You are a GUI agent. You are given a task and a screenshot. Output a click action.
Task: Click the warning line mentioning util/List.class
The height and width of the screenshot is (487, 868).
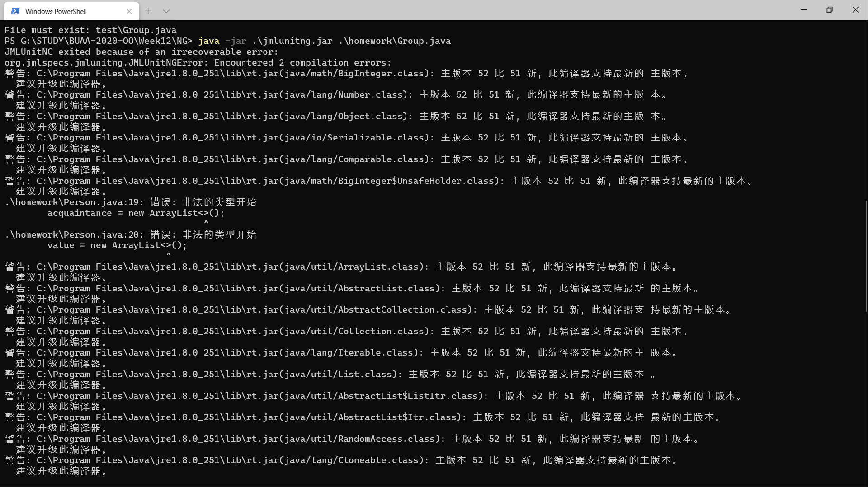click(x=331, y=375)
